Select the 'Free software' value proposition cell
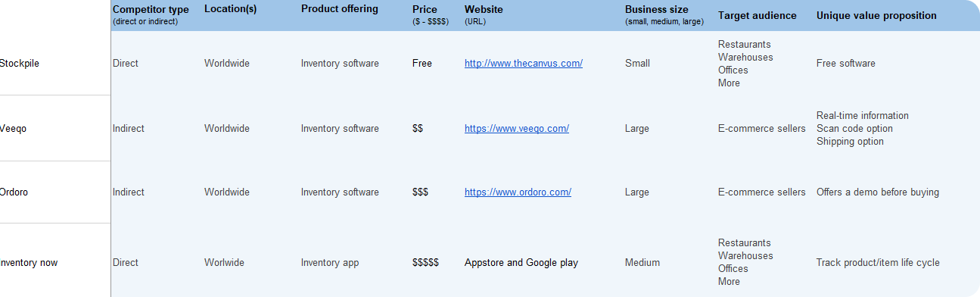 [x=846, y=64]
